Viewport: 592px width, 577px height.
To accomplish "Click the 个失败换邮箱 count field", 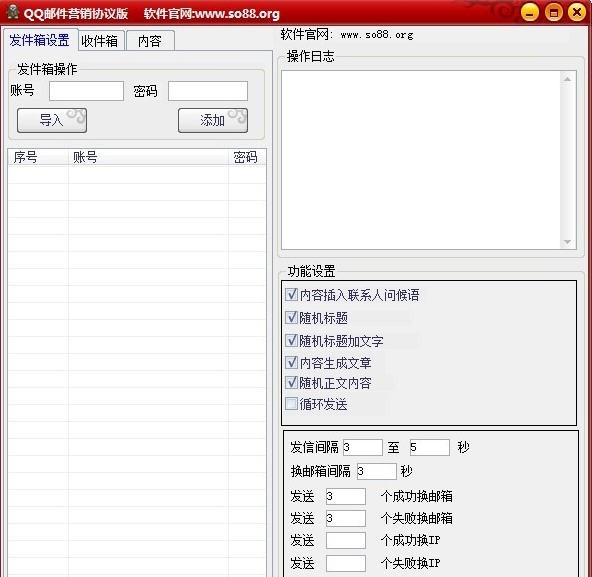I will point(346,518).
